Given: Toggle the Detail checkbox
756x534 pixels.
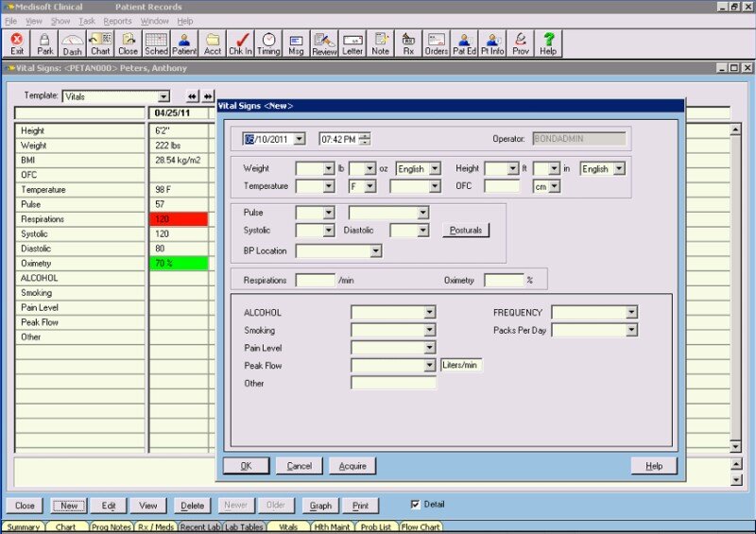Looking at the screenshot, I should [x=415, y=505].
